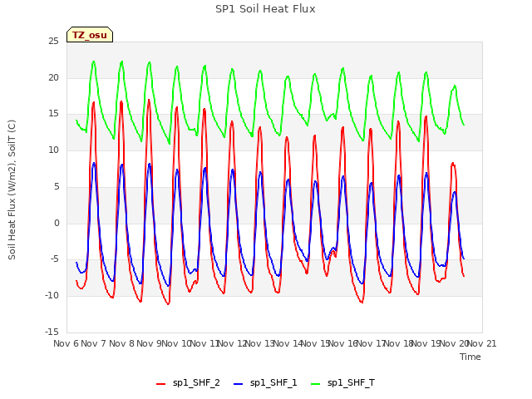The width and height of the screenshot is (532, 399).
Task: Click the y-axis value -15
Action: pyautogui.click(x=52, y=332)
